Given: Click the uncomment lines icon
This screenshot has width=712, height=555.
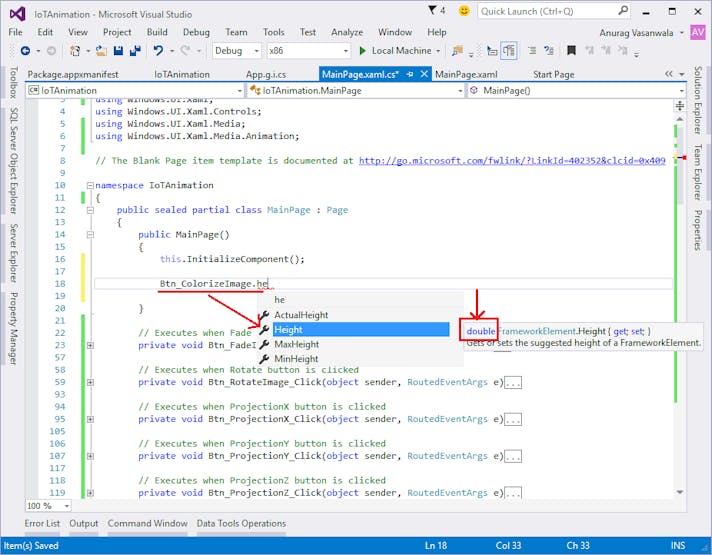Looking at the screenshot, I should tap(549, 50).
